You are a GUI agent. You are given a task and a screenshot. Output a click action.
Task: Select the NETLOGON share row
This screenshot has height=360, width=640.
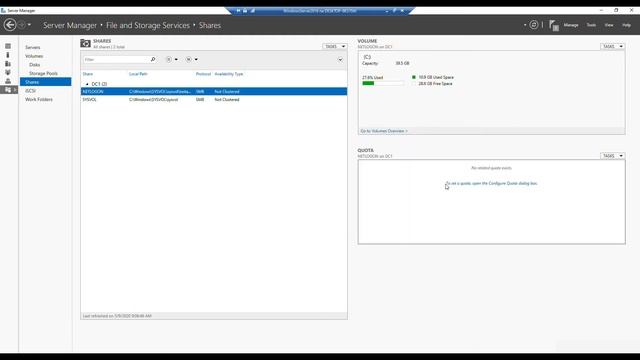(x=214, y=91)
